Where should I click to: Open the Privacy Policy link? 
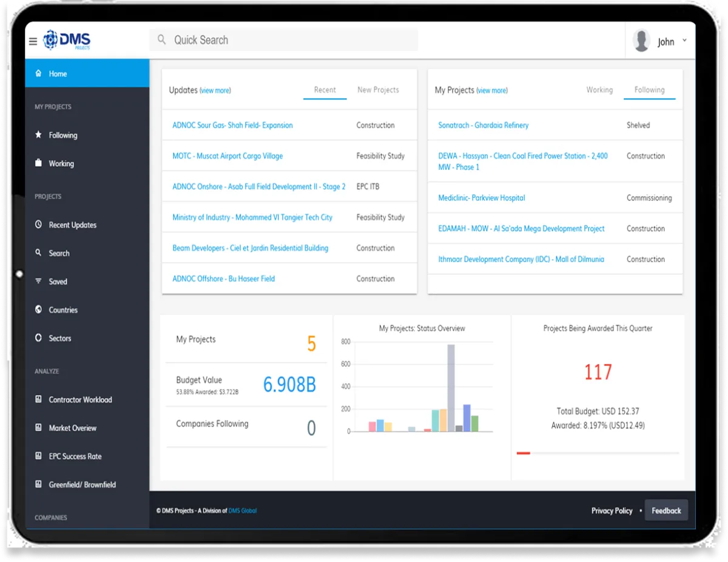click(612, 511)
